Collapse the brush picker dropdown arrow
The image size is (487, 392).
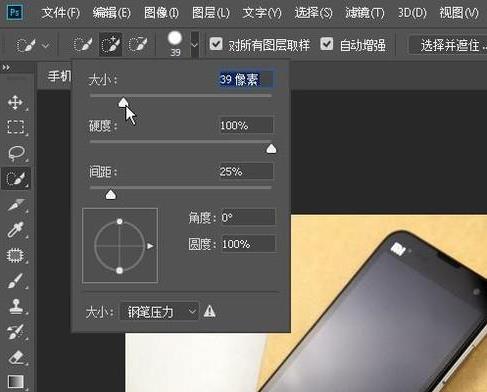[195, 45]
